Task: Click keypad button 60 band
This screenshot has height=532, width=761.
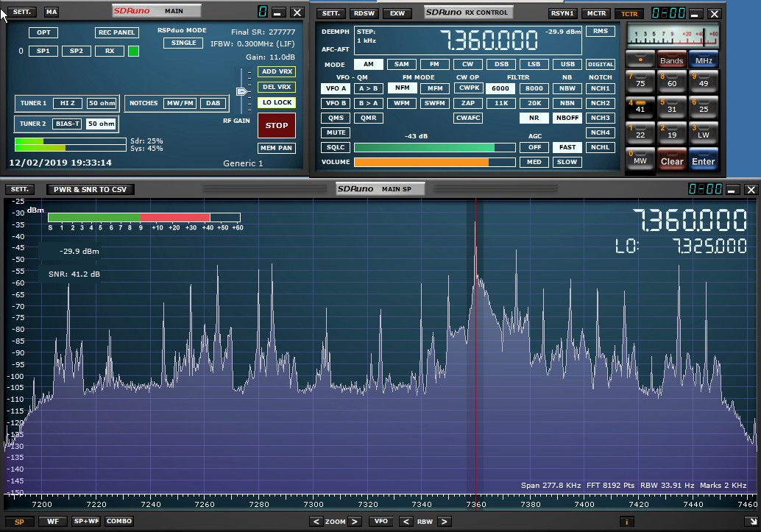Action: (672, 81)
